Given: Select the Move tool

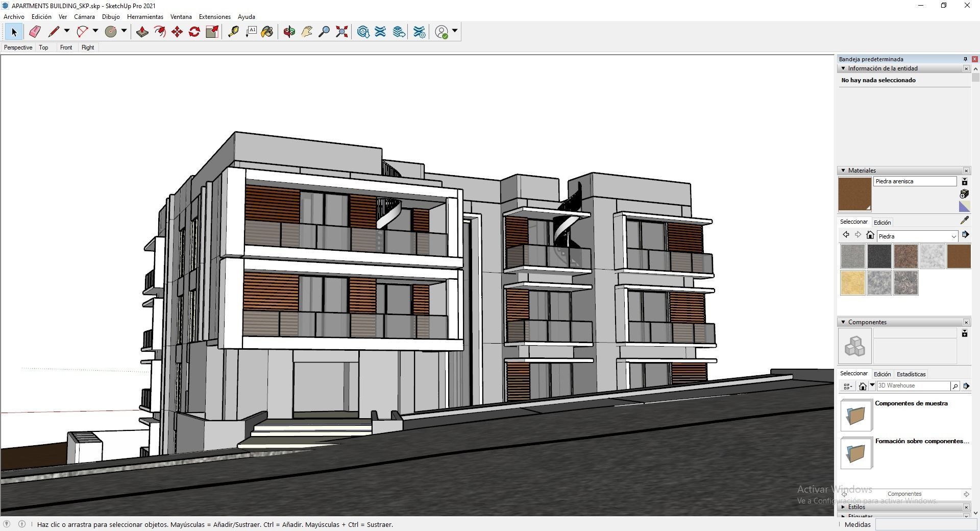Looking at the screenshot, I should [177, 32].
